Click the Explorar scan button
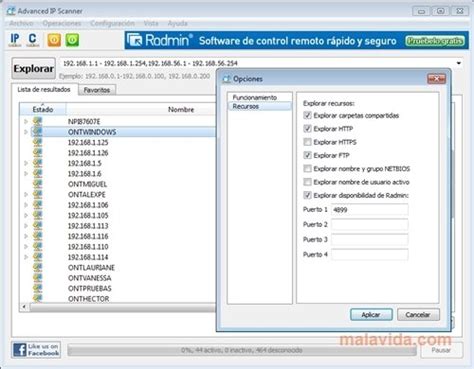 33,68
